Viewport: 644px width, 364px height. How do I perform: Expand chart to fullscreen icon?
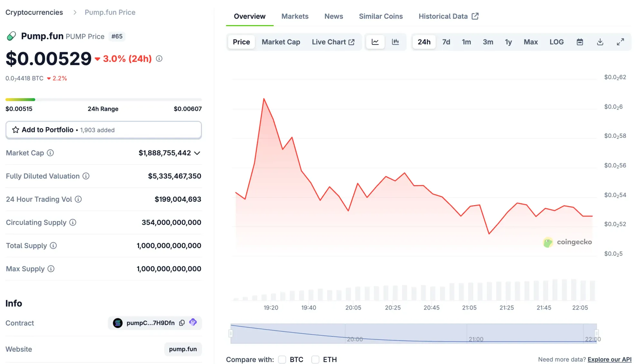[620, 42]
